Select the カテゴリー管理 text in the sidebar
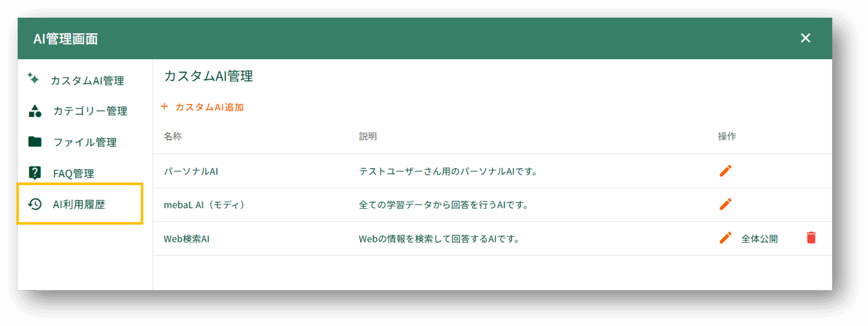The image size is (868, 326). 90,111
